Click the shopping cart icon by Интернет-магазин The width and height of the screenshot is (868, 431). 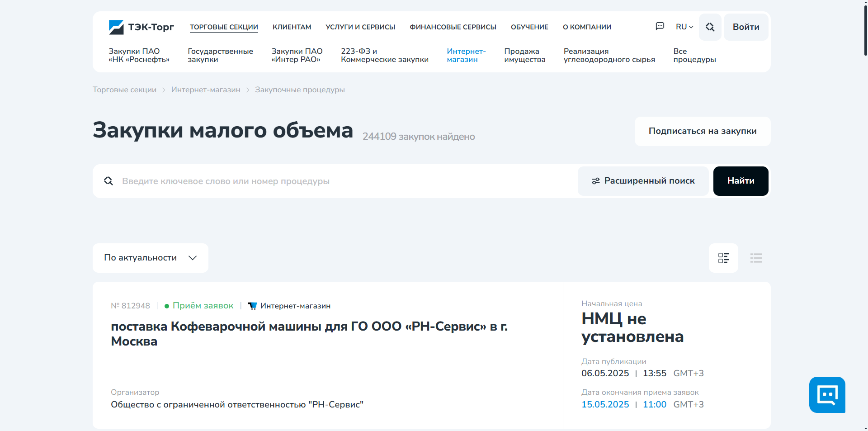click(253, 306)
